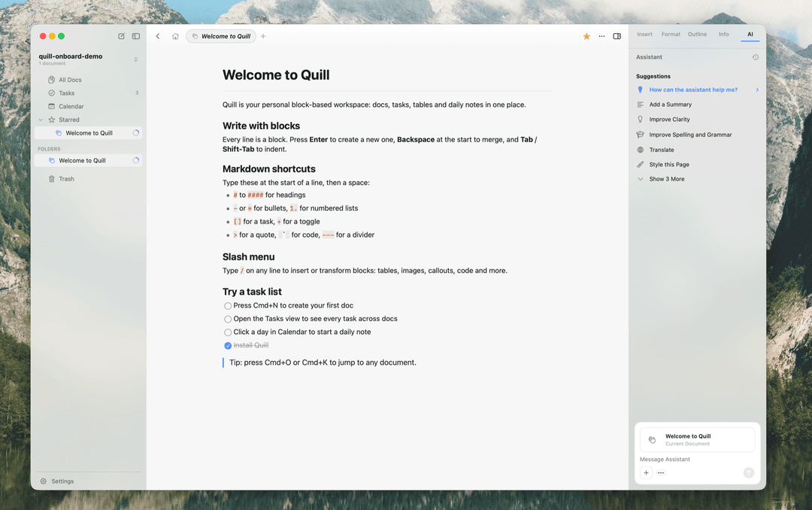This screenshot has height=510, width=812.
Task: Click the Message Assistant input field
Action: [x=697, y=459]
